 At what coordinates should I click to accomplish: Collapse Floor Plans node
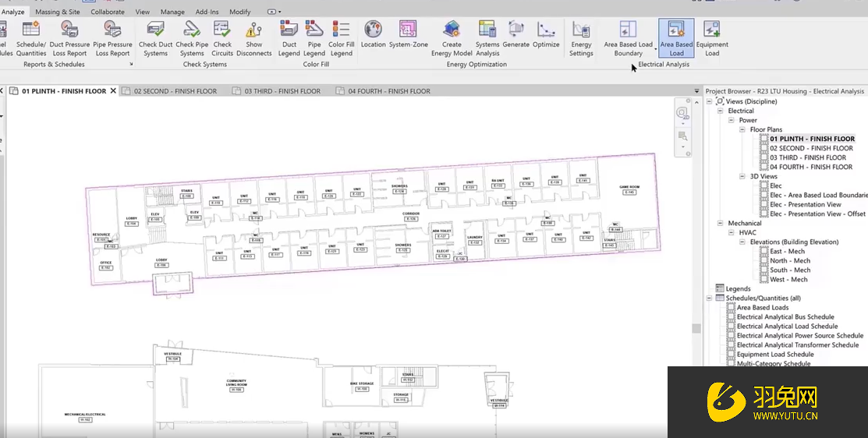pos(742,129)
